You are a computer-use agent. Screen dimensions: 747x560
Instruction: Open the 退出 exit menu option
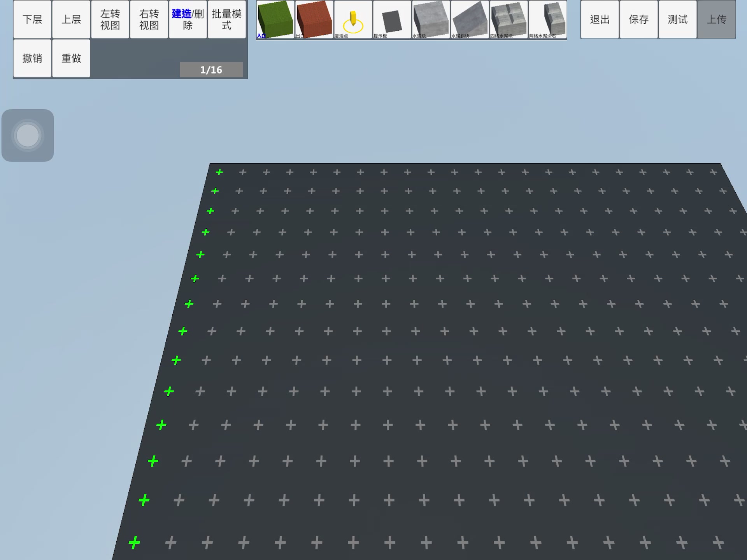(x=600, y=19)
